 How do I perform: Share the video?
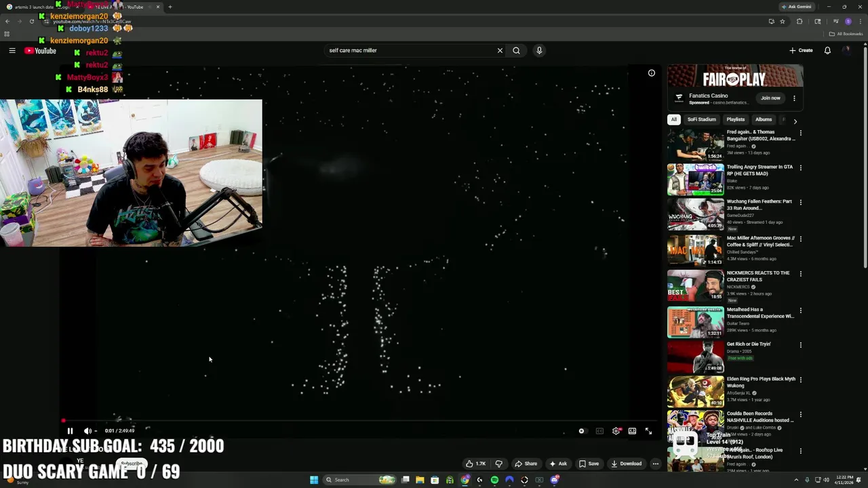pyautogui.click(x=526, y=464)
